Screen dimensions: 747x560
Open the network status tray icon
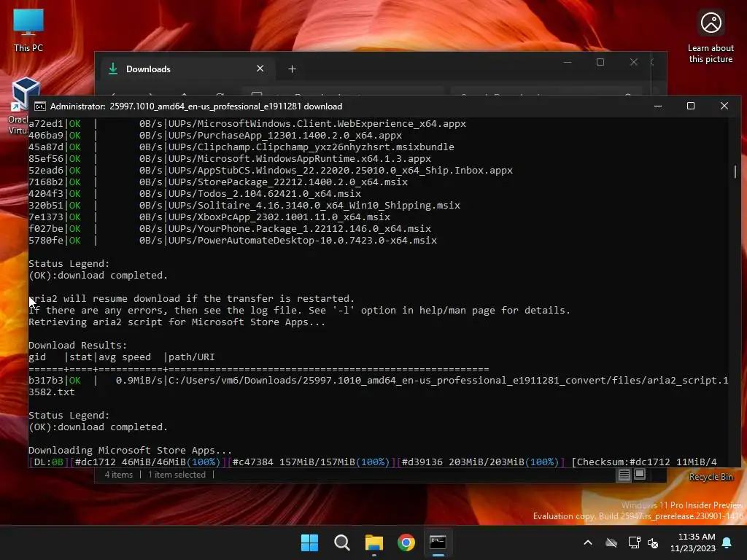pyautogui.click(x=634, y=542)
